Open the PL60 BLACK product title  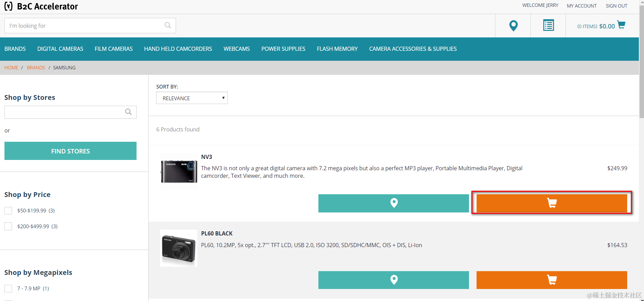tap(217, 233)
